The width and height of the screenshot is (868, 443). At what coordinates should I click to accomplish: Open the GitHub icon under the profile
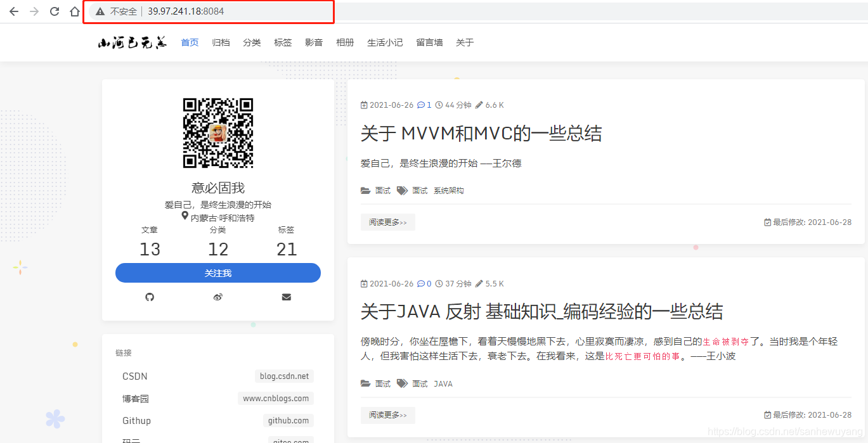click(x=150, y=297)
